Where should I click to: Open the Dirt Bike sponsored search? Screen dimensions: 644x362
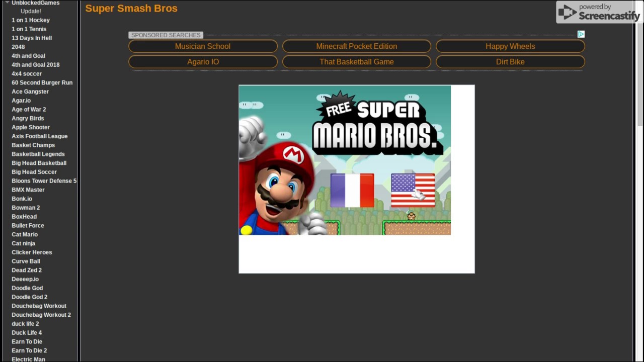[510, 62]
